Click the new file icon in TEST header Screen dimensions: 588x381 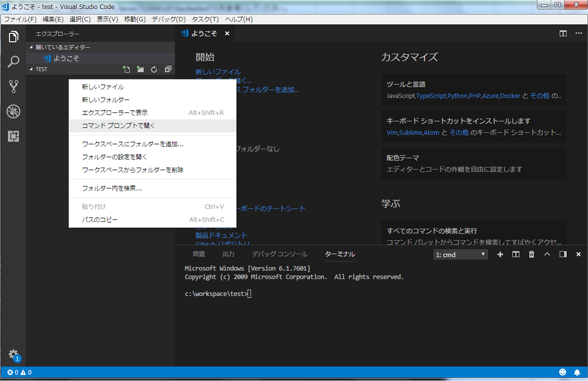[126, 69]
